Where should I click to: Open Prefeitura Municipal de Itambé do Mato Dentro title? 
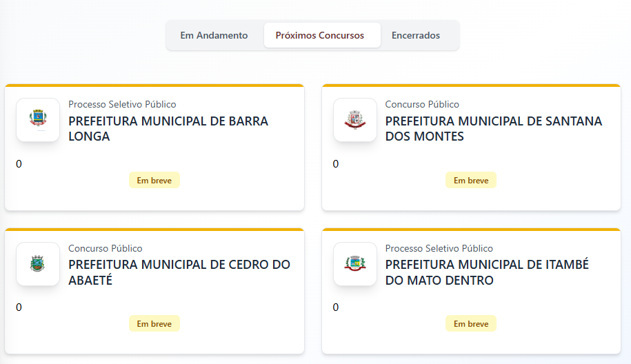(x=487, y=272)
